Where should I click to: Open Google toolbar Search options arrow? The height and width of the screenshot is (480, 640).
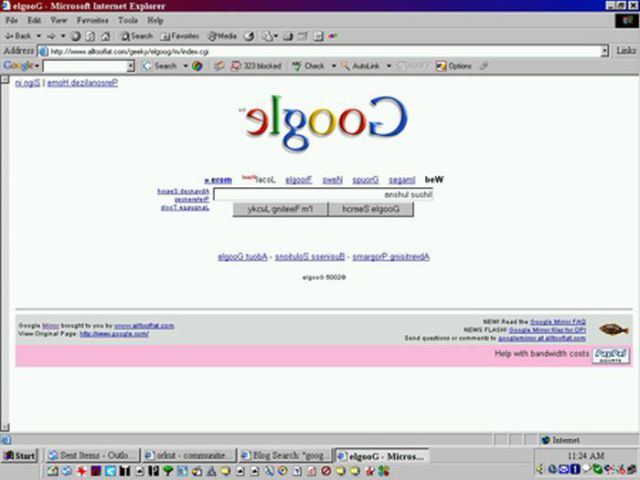(185, 66)
